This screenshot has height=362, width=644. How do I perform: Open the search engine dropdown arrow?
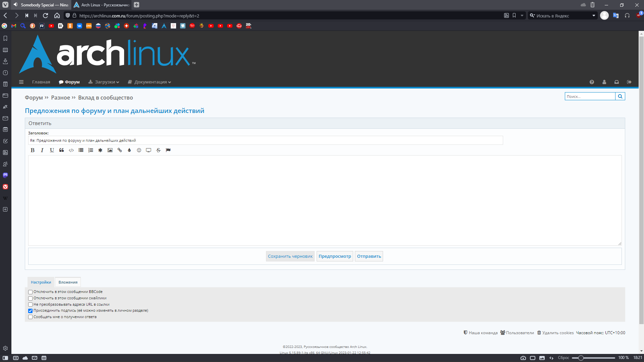coord(594,16)
